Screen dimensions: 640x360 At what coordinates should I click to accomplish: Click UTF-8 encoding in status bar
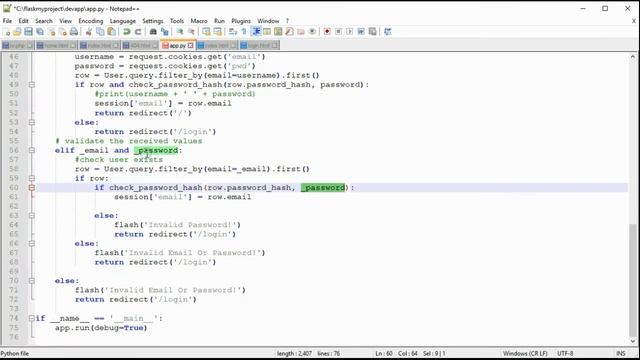tap(565, 353)
